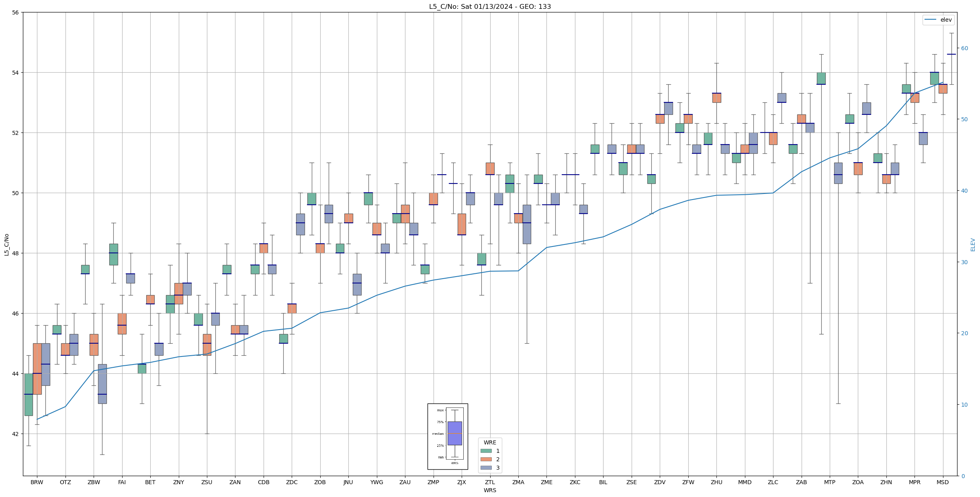Click the MTP station x-axis label
Image resolution: width=980 pixels, height=497 pixels.
[829, 482]
